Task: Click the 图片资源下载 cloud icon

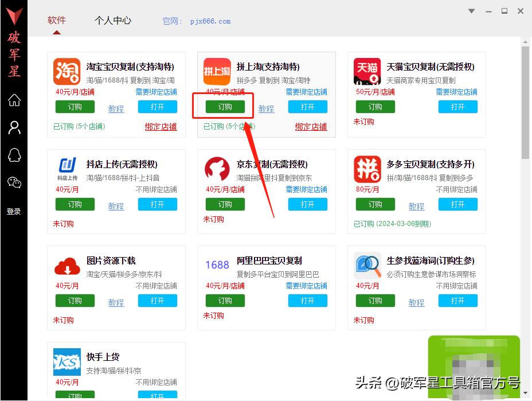Action: (x=67, y=265)
